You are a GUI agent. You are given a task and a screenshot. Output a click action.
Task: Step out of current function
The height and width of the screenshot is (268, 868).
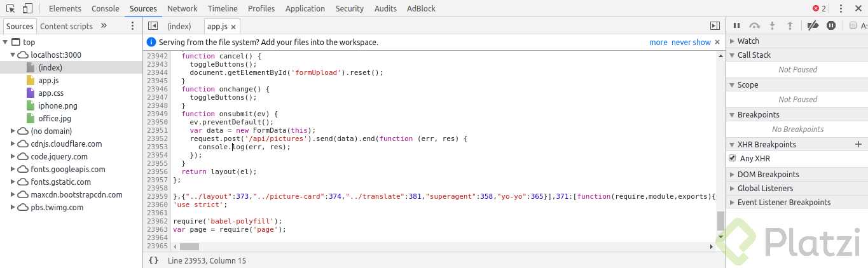(x=790, y=26)
